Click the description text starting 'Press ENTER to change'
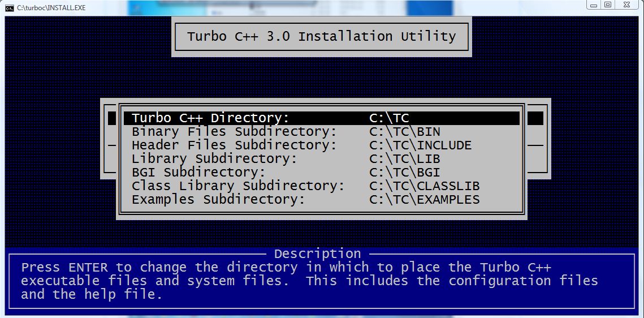This screenshot has height=318, width=644. [x=309, y=281]
